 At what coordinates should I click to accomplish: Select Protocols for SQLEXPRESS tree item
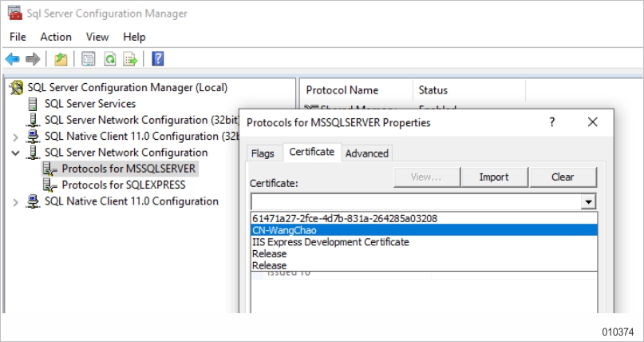pyautogui.click(x=124, y=185)
